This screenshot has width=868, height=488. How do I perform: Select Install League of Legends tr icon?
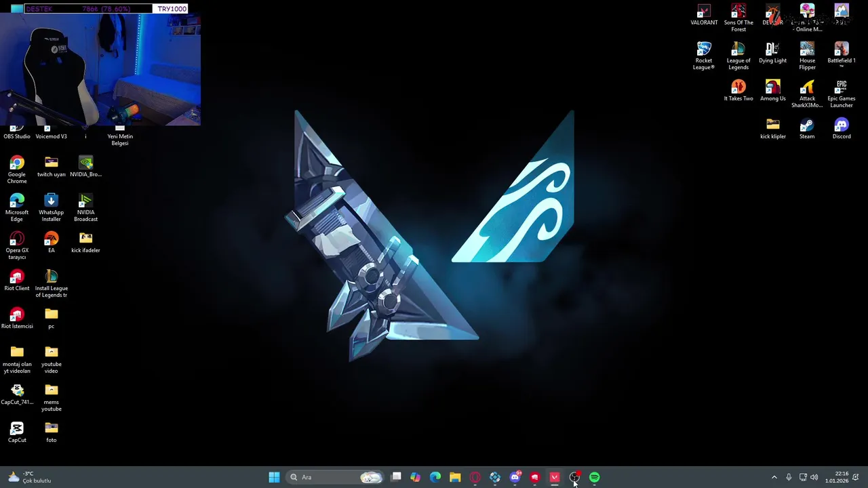coord(52,284)
